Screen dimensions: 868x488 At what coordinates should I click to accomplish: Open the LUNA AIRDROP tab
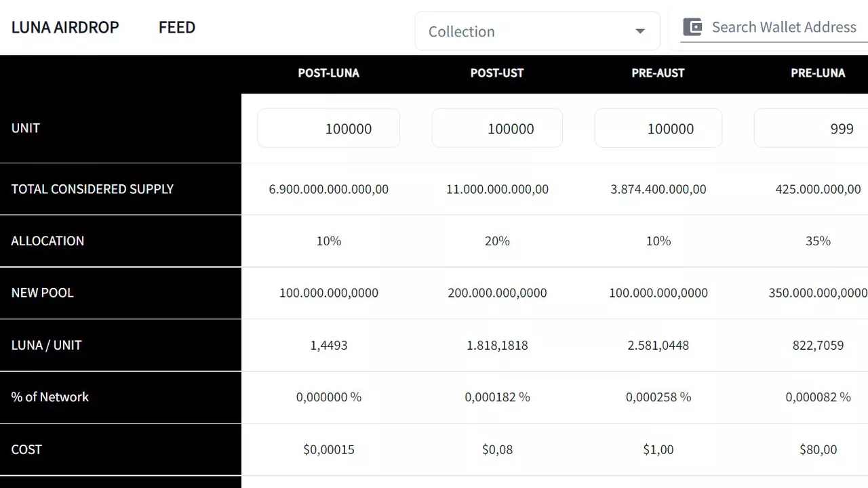(x=65, y=27)
